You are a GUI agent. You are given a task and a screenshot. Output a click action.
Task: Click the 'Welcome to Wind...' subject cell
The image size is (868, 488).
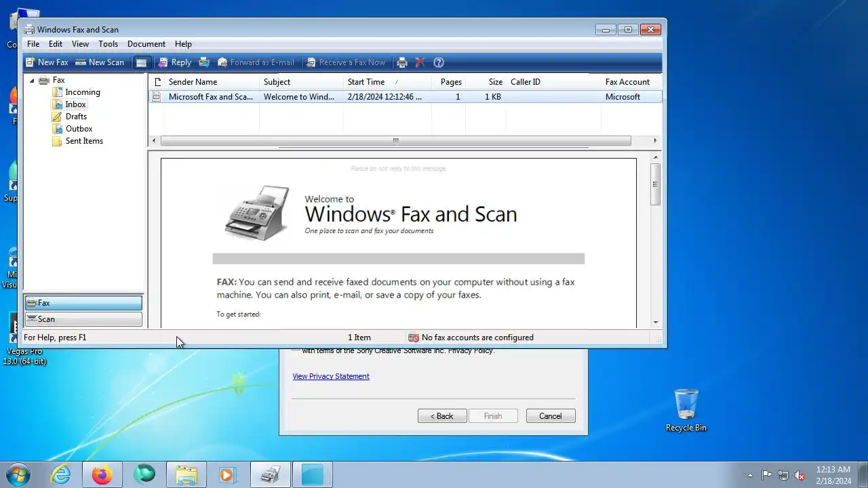(x=299, y=97)
